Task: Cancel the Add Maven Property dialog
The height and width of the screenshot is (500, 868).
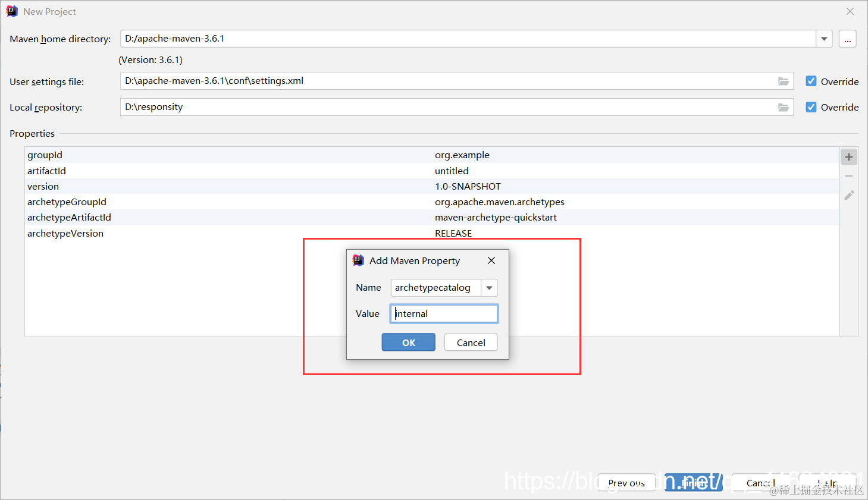Action: (x=471, y=342)
